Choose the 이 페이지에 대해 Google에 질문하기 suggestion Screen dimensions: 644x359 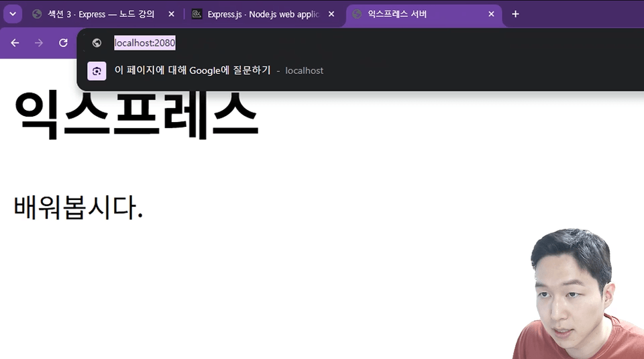point(362,70)
